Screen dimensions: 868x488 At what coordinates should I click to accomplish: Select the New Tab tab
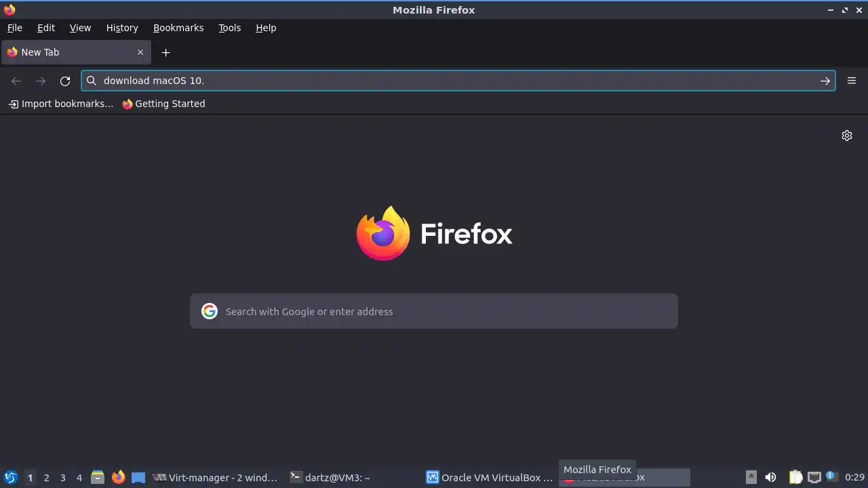pos(76,52)
